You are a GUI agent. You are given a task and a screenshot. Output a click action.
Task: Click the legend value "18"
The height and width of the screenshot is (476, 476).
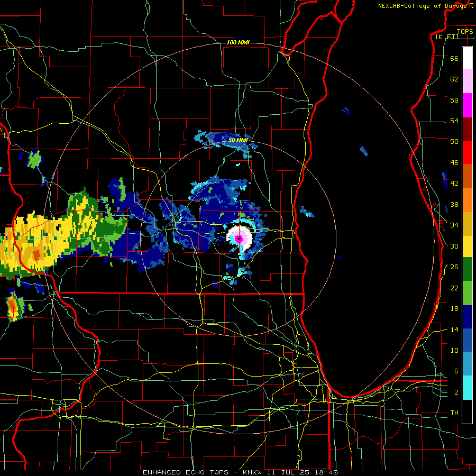(454, 309)
